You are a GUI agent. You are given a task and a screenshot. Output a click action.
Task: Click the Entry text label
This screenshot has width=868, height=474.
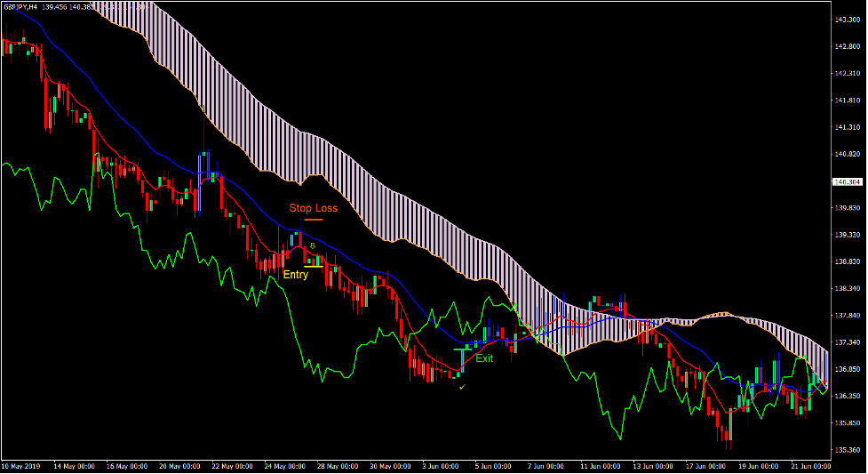pos(296,275)
